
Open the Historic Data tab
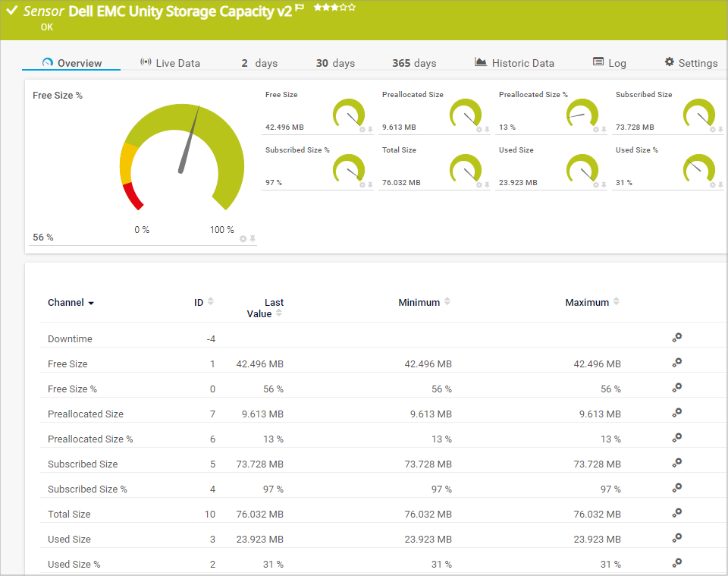click(x=514, y=63)
